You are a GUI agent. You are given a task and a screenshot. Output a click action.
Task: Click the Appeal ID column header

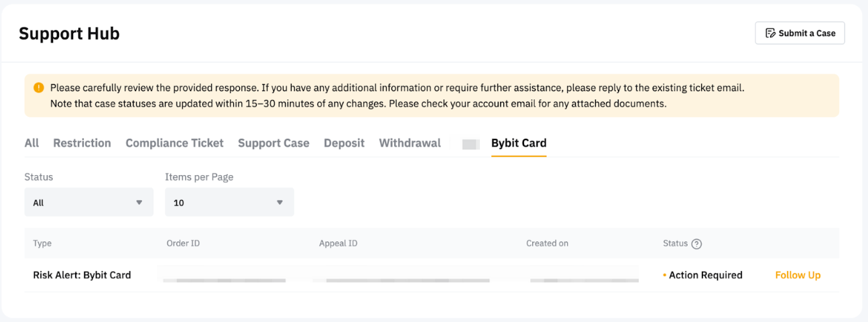pyautogui.click(x=338, y=244)
